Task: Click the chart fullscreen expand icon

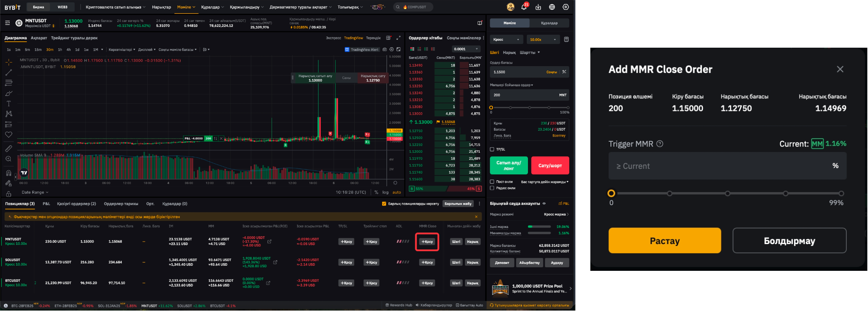Action: pos(398,38)
